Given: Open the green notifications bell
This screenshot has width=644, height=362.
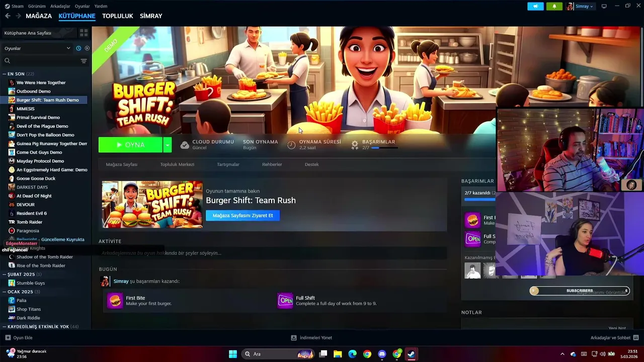Looking at the screenshot, I should pos(554,6).
